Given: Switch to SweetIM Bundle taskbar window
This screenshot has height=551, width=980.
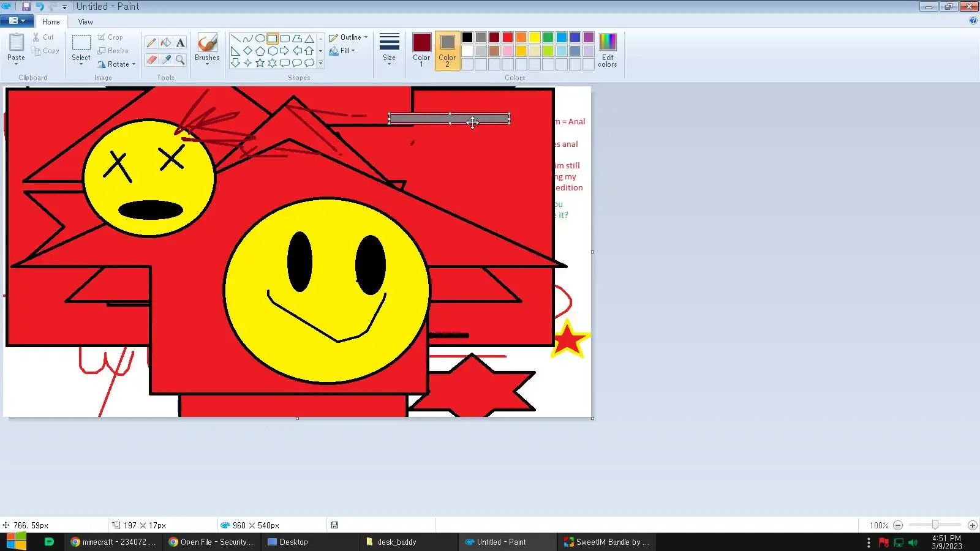Looking at the screenshot, I should 606,542.
